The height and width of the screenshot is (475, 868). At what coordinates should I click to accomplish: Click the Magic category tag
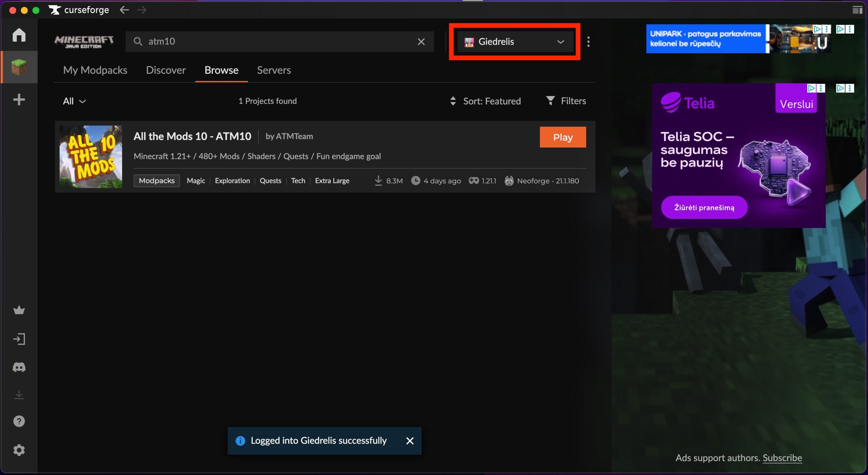pyautogui.click(x=196, y=180)
